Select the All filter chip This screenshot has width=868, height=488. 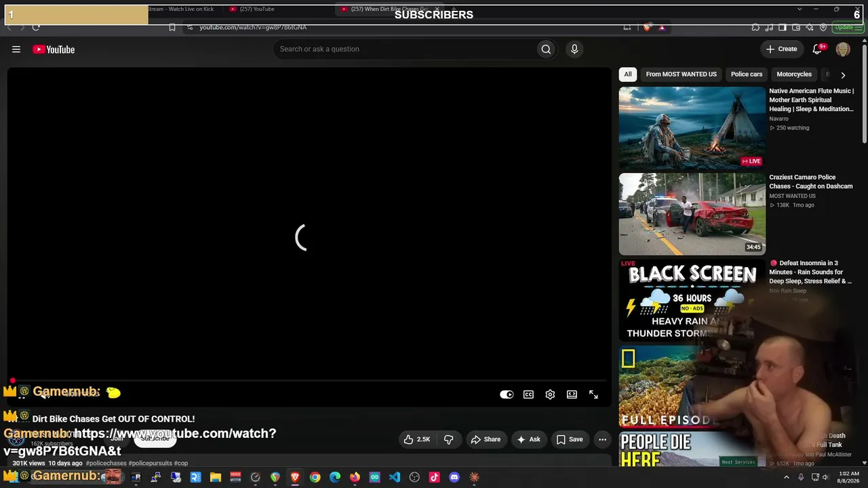(x=628, y=75)
